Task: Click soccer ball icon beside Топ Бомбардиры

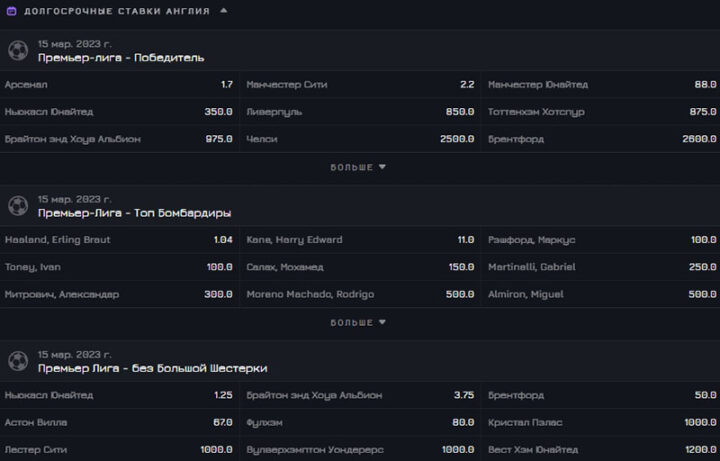Action: (18, 206)
